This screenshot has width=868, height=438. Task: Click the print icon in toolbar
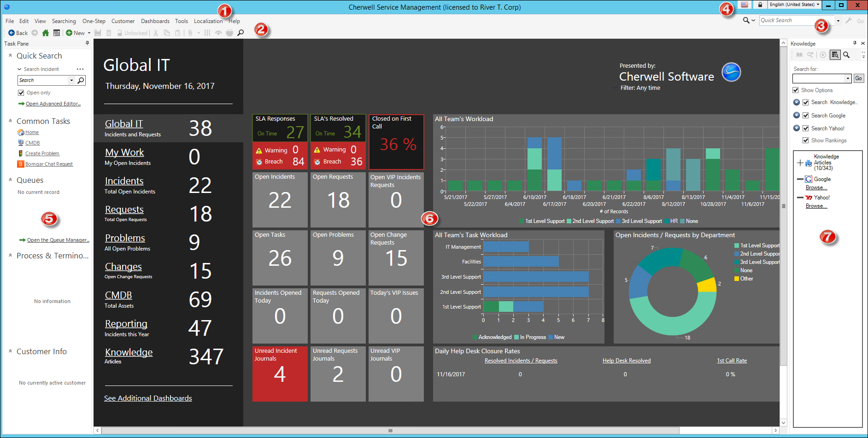[229, 33]
